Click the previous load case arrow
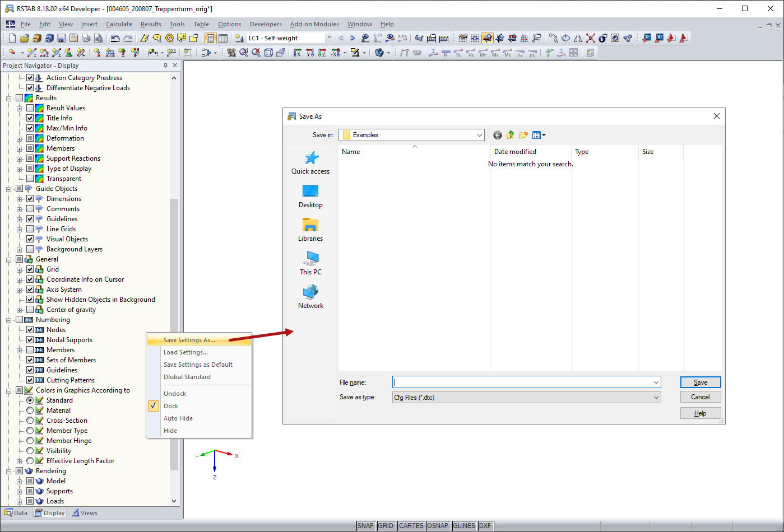Image resolution: width=784 pixels, height=532 pixels. pos(340,38)
